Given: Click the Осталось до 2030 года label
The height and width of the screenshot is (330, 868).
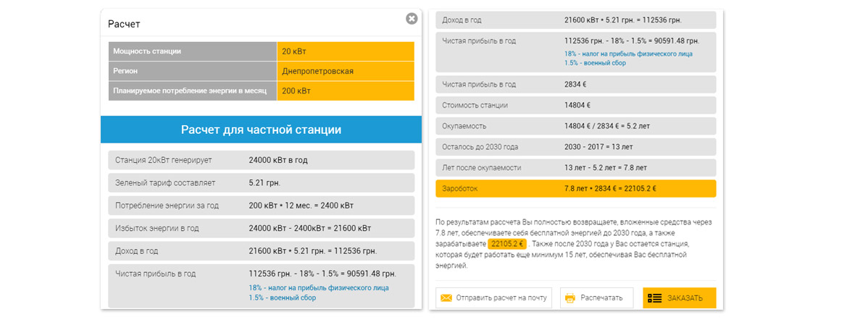Looking at the screenshot, I should [480, 147].
